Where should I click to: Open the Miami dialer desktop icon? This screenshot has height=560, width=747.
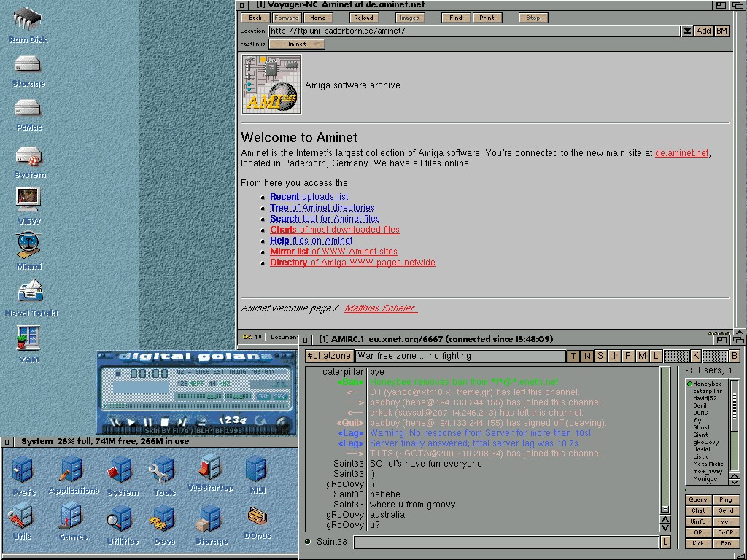point(28,246)
